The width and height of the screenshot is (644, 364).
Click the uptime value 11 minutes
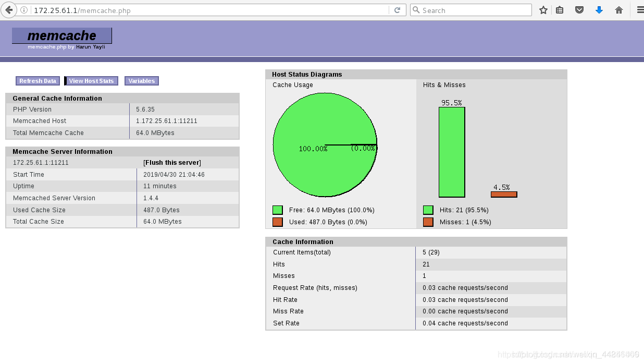click(160, 186)
